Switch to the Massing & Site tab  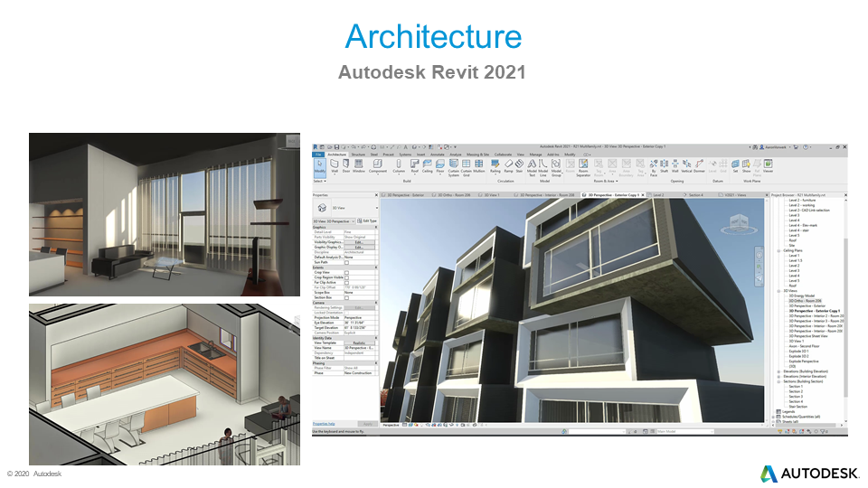point(477,155)
